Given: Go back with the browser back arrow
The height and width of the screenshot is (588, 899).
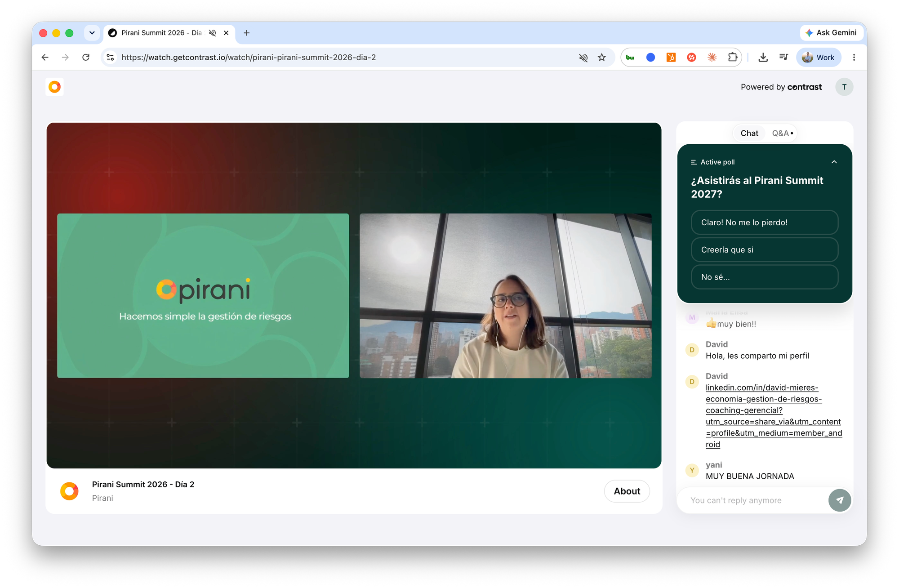Looking at the screenshot, I should 45,57.
